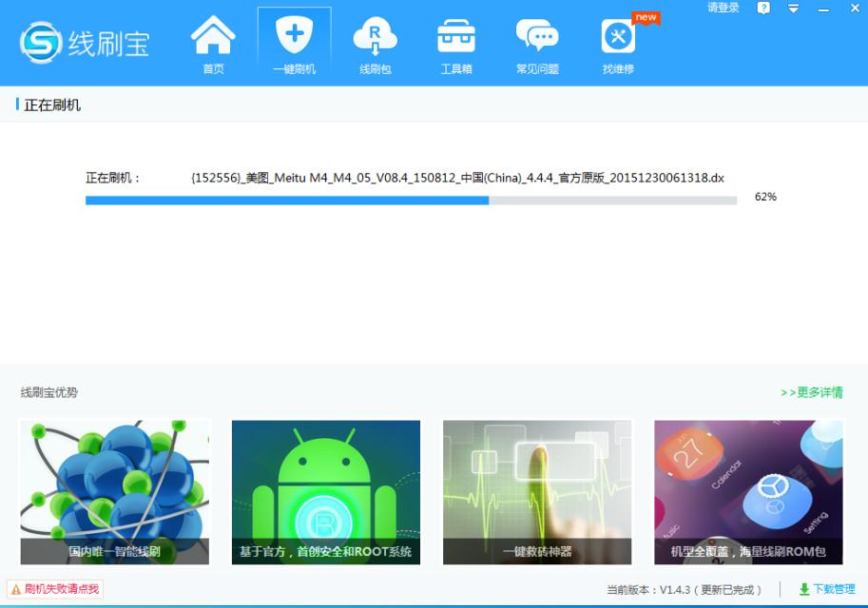Screen dimensions: 868x608
Task: Click the 62% flashing progress bar
Action: pos(409,199)
